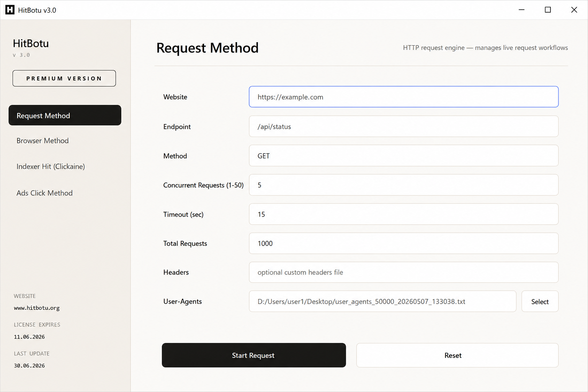Click the HitBotu sidebar title
This screenshot has width=588, height=392.
coord(31,43)
